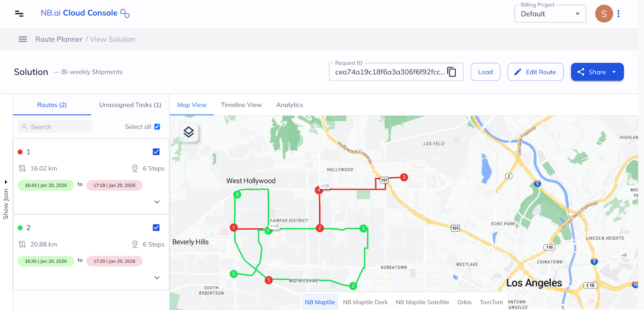
Task: Switch to the Timeline View tab
Action: [x=241, y=105]
